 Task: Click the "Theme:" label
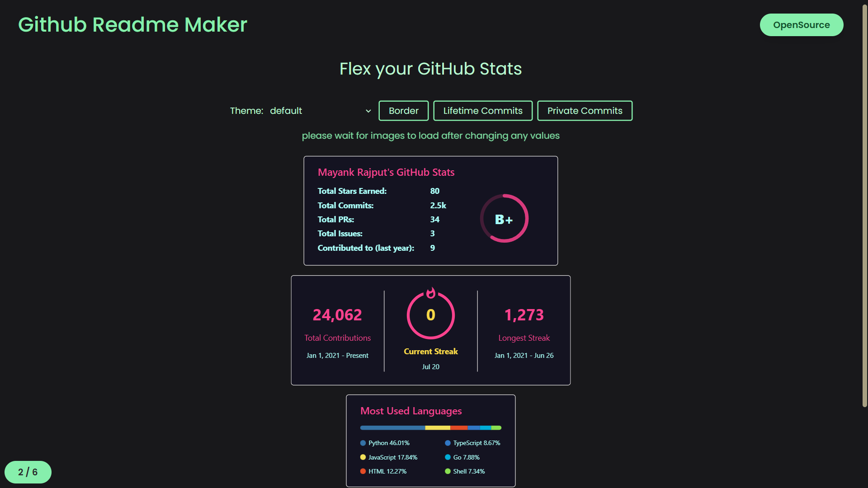(x=246, y=111)
